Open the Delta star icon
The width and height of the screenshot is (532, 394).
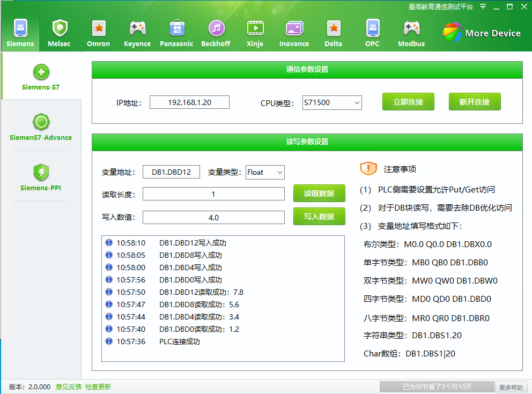pyautogui.click(x=334, y=28)
